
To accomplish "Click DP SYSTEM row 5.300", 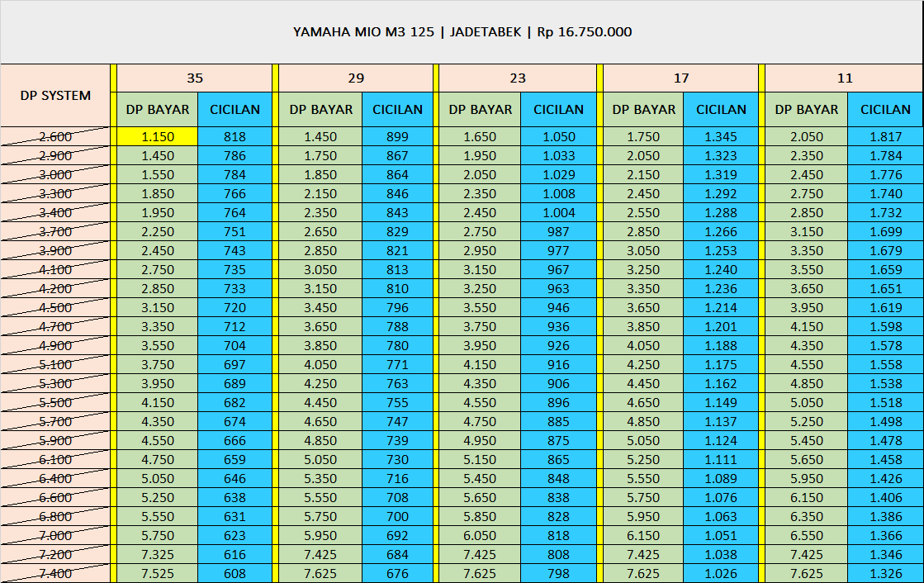I will click(55, 384).
